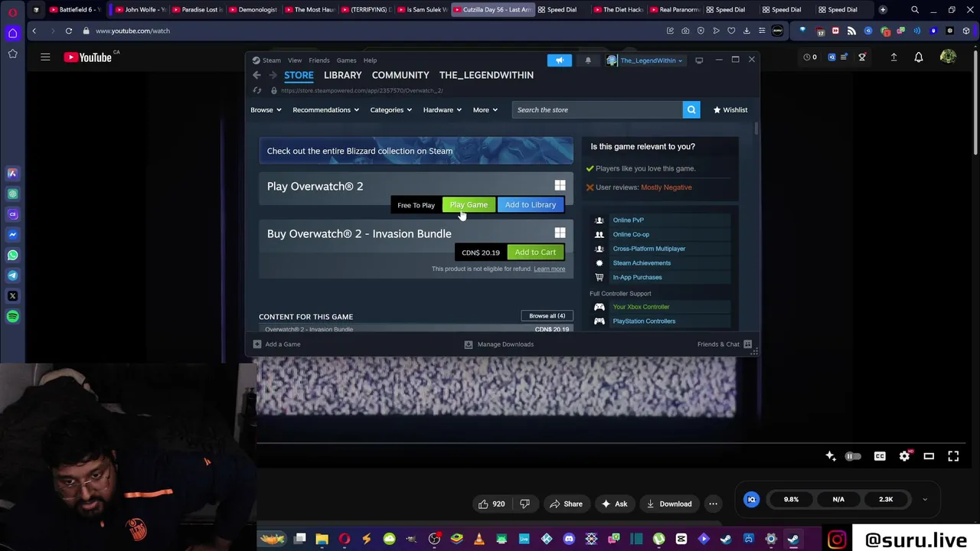Screen dimensions: 980x551
Task: Expand chevron beside the 2.3K stats
Action: pos(924,500)
